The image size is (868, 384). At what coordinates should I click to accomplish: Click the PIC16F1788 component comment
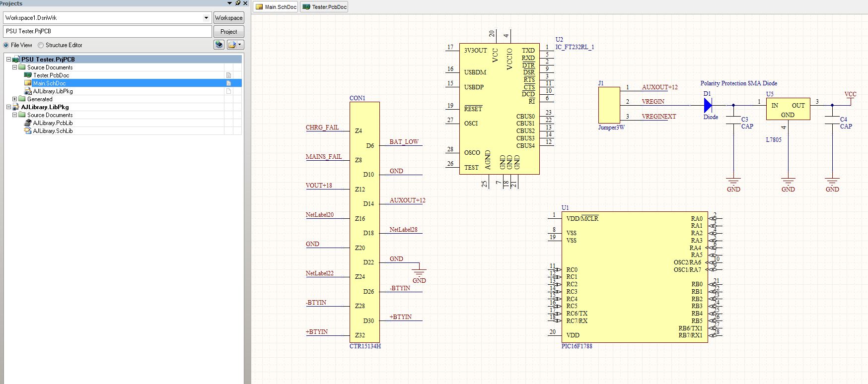[577, 346]
